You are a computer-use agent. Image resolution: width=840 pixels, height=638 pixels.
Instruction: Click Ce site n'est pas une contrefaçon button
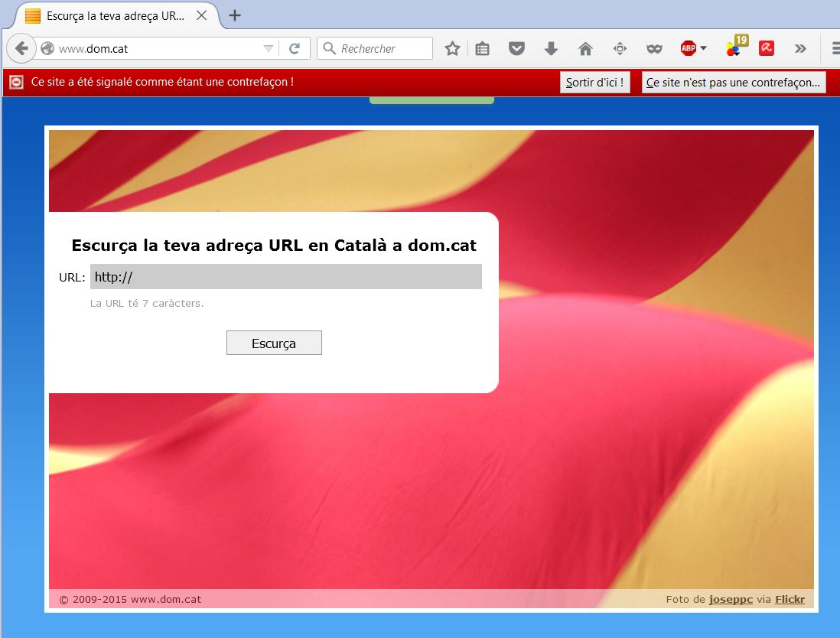tap(734, 83)
